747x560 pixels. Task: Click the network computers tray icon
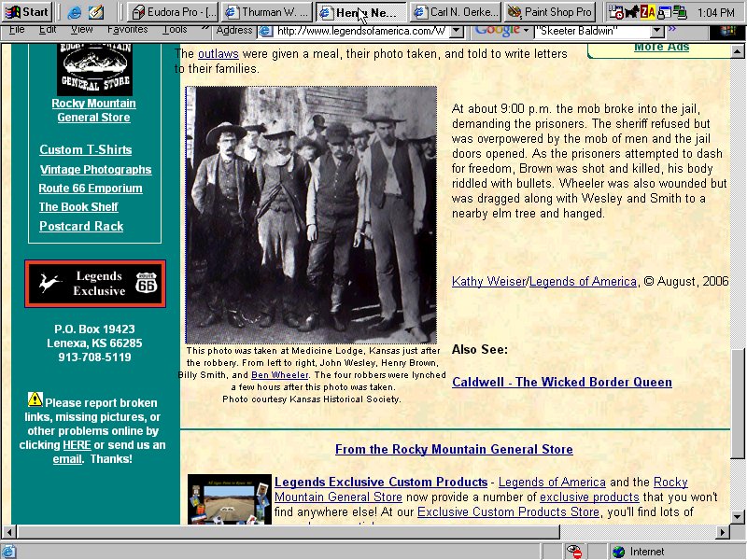[681, 13]
